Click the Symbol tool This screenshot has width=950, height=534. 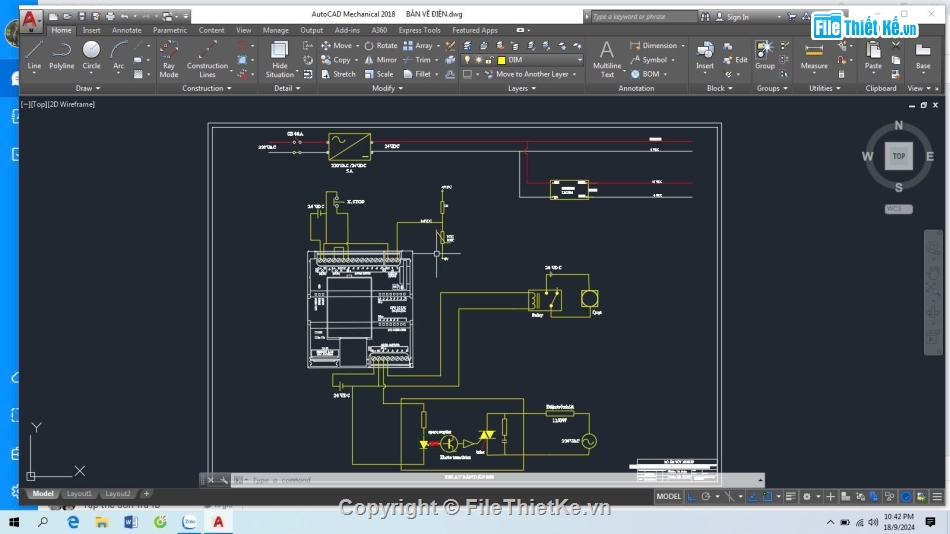(x=648, y=60)
